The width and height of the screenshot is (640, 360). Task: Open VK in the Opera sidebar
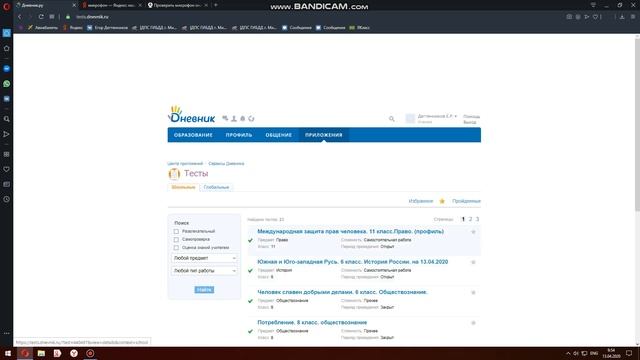pyautogui.click(x=7, y=99)
